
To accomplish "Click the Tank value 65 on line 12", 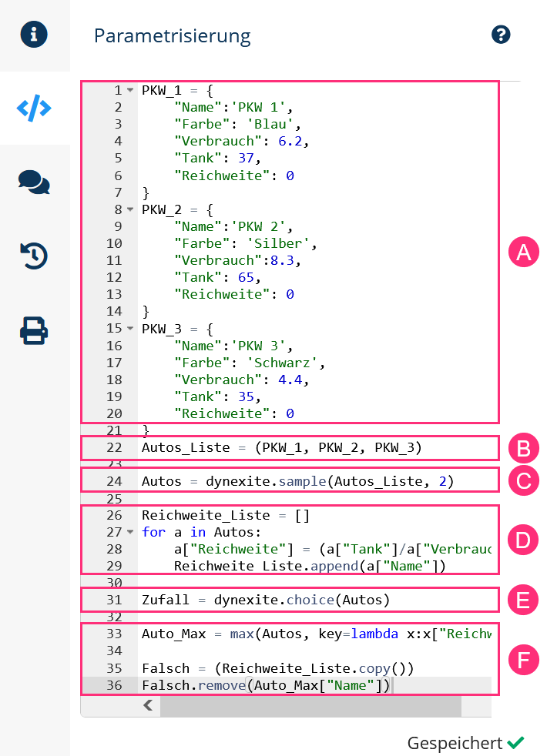I will (247, 278).
